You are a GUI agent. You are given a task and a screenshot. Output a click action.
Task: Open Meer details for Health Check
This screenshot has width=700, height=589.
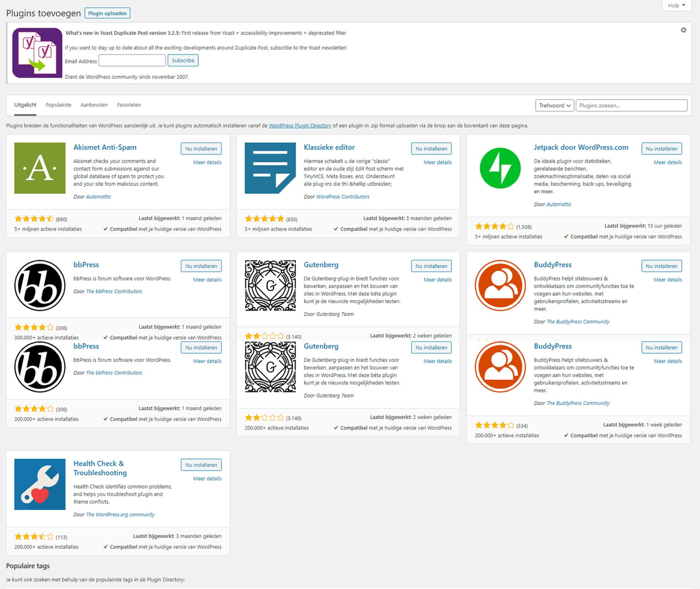(x=207, y=479)
